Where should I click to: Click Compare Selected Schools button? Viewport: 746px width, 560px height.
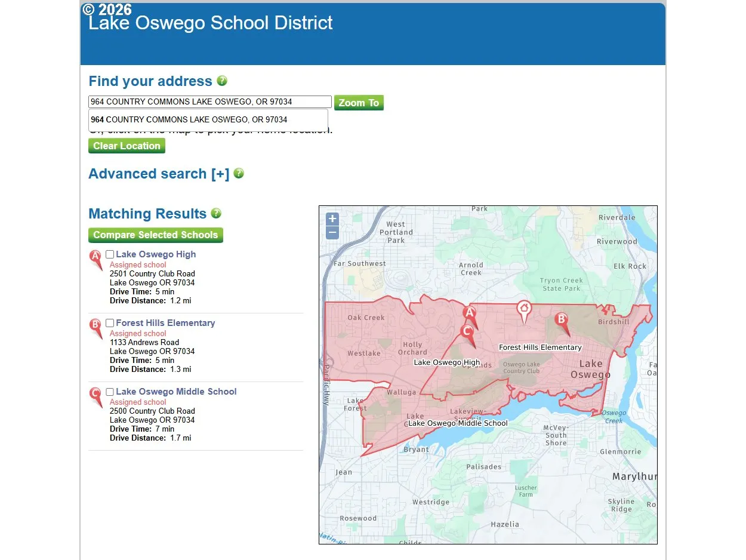[156, 235]
